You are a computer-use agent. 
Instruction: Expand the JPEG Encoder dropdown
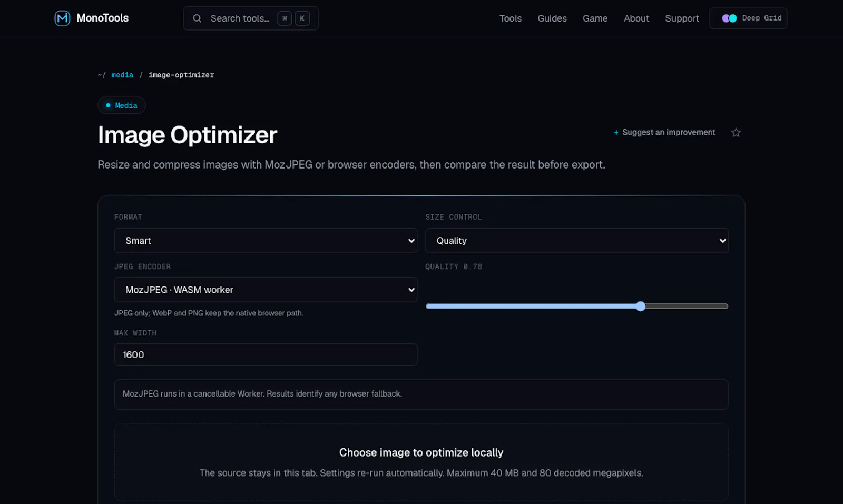(x=266, y=290)
